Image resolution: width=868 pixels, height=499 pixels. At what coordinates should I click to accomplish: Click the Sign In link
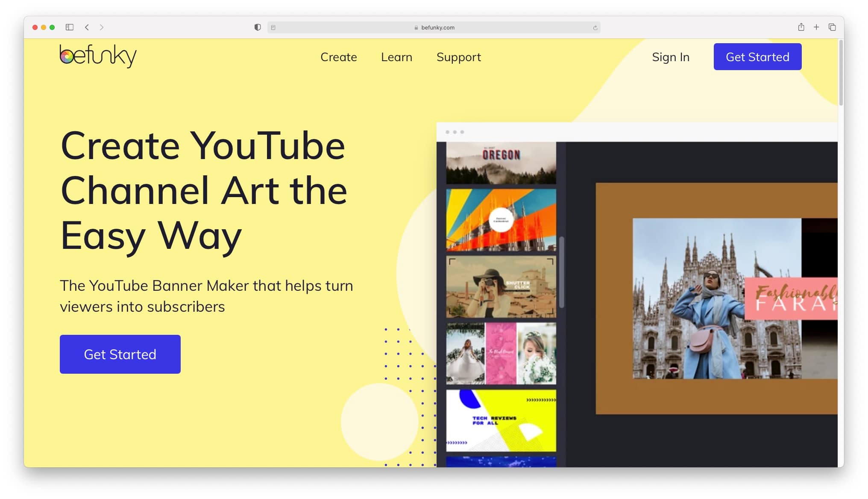click(670, 57)
